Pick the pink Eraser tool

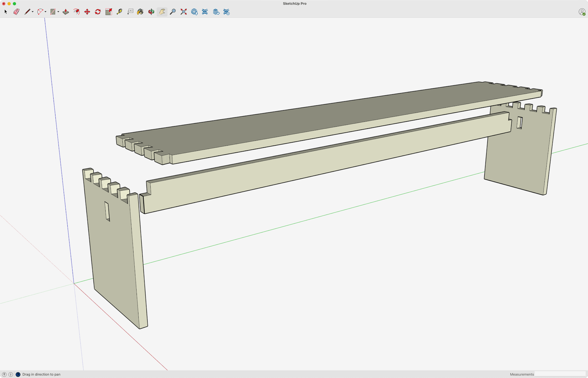click(17, 12)
